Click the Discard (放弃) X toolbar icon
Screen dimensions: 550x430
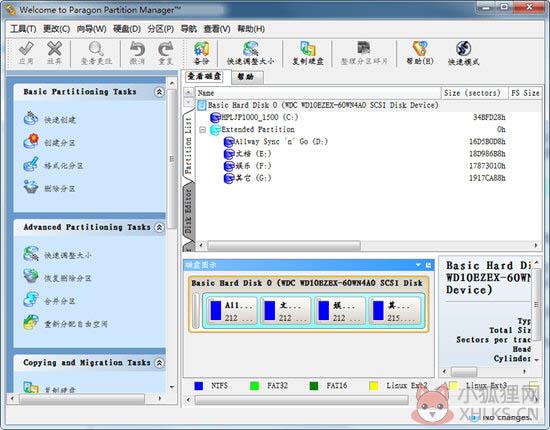[x=54, y=49]
